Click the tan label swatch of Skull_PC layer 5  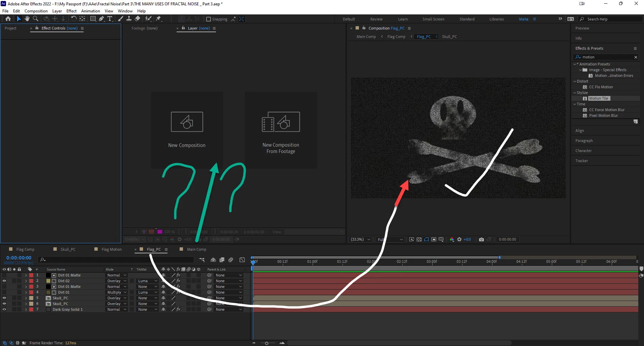[31, 298]
